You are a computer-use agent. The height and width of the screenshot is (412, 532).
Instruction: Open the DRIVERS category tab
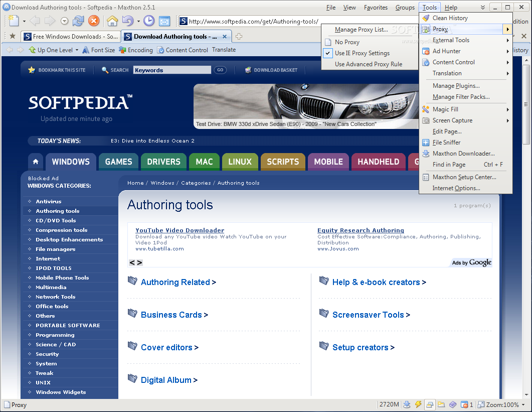pos(163,162)
